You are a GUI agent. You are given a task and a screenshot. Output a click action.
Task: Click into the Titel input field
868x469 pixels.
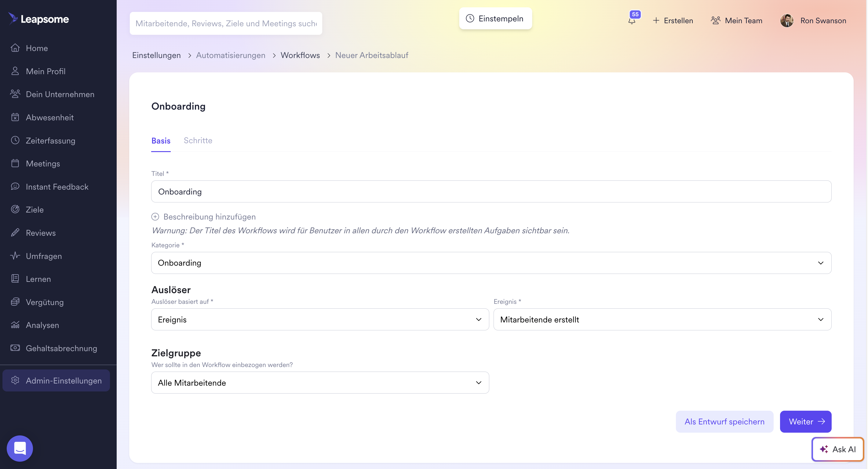pos(491,191)
